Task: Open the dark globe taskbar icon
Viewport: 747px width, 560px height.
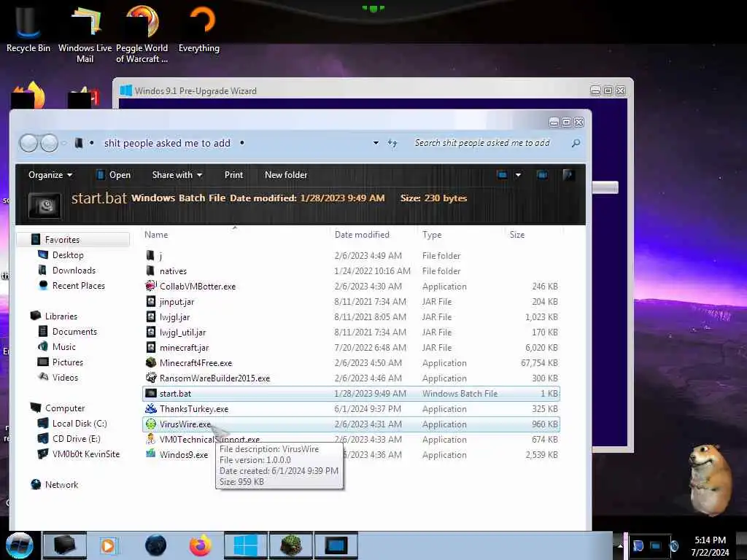Action: pyautogui.click(x=155, y=545)
